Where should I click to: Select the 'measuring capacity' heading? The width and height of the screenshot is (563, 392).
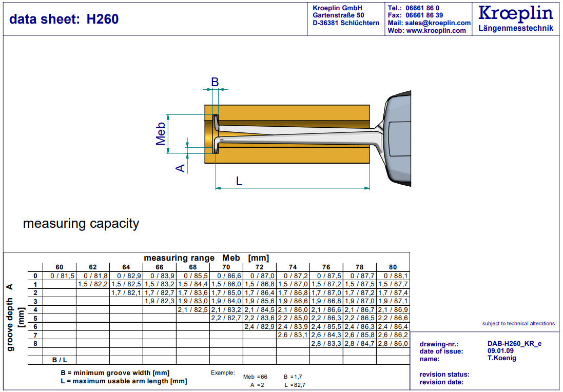[x=81, y=224]
